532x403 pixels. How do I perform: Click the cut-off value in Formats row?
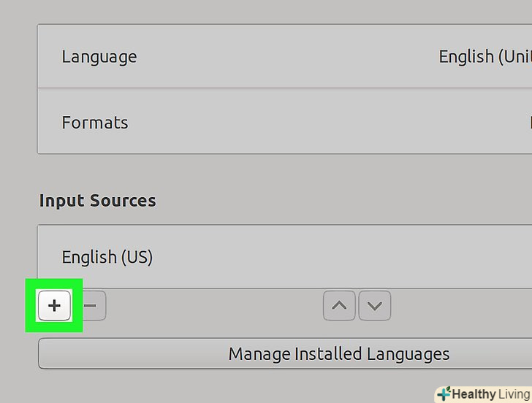[x=528, y=122]
